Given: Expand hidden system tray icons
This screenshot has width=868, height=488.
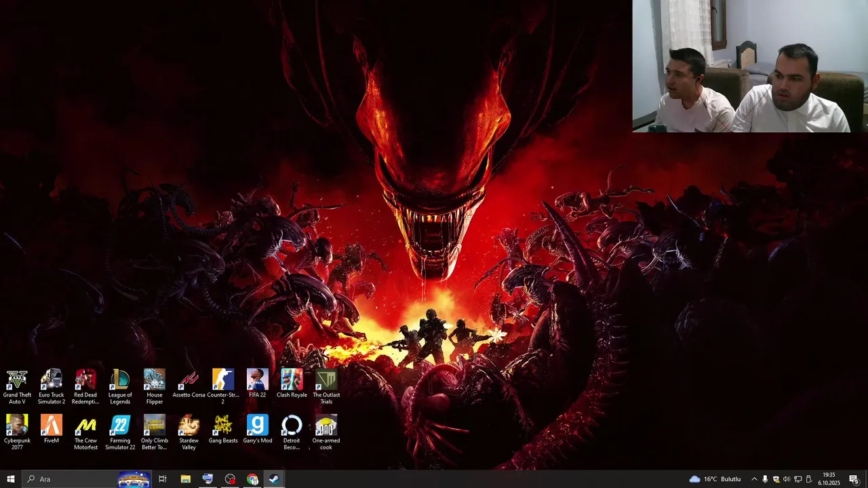Looking at the screenshot, I should click(x=754, y=479).
